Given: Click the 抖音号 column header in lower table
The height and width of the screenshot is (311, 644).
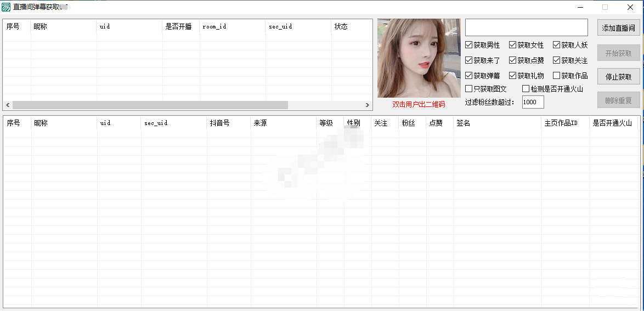Looking at the screenshot, I should pos(228,123).
